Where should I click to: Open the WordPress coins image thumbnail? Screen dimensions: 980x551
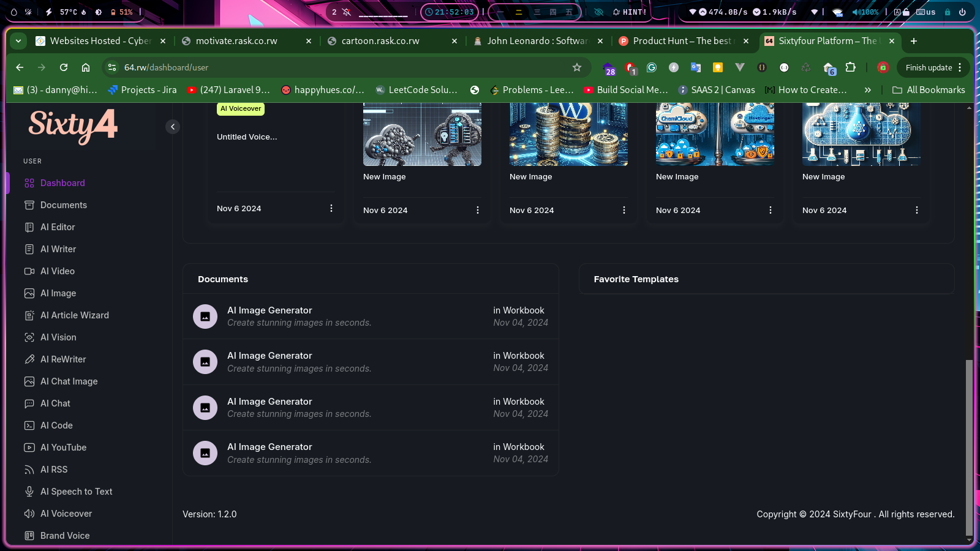click(568, 133)
